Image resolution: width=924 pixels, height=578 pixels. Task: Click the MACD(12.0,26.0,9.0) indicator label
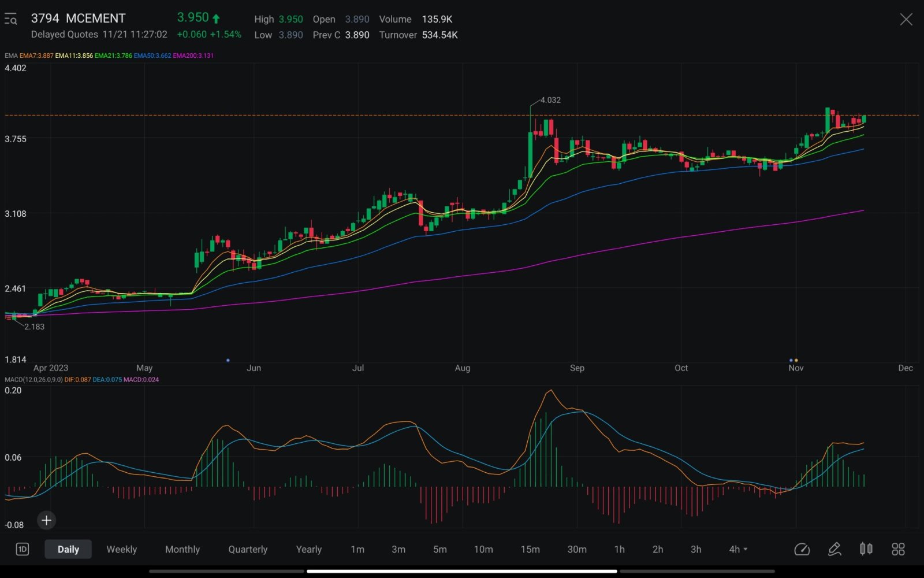(33, 380)
